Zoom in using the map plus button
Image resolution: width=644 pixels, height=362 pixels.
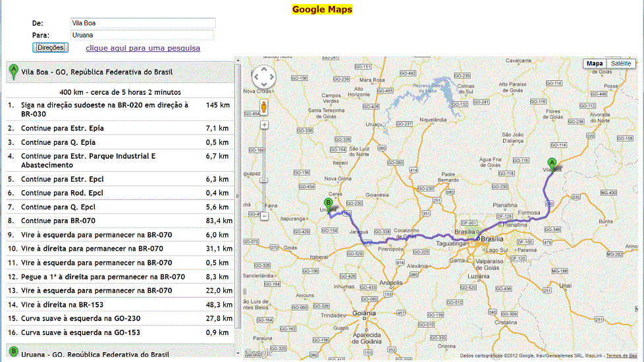[264, 125]
